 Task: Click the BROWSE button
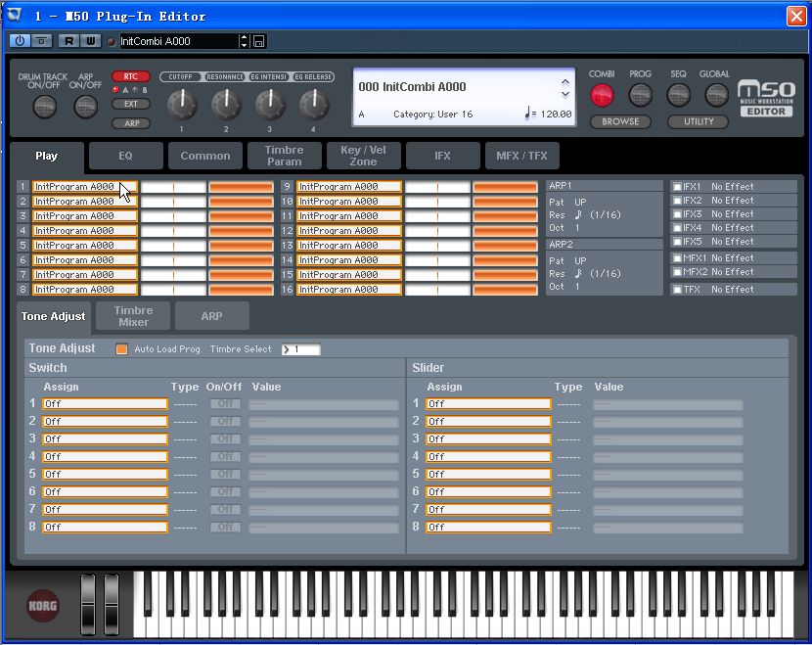[x=620, y=121]
